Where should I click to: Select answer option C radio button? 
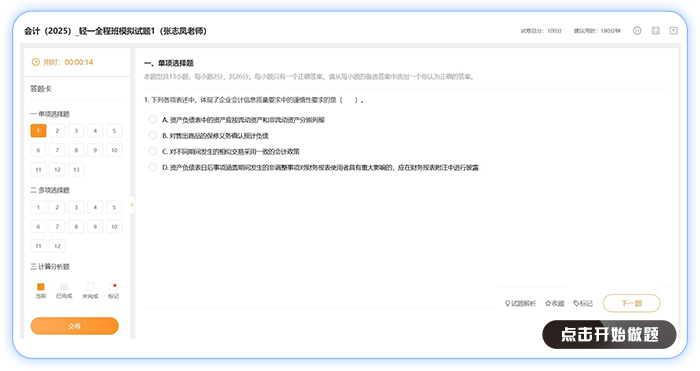153,151
